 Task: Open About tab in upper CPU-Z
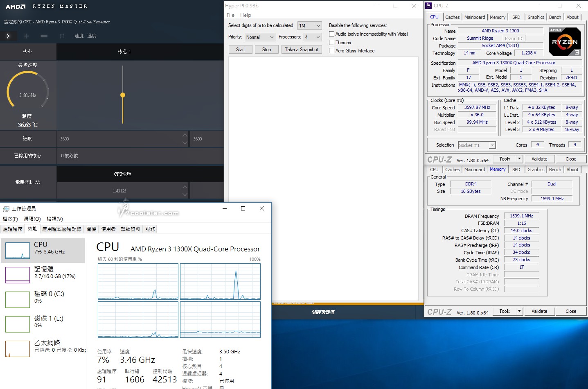[572, 17]
